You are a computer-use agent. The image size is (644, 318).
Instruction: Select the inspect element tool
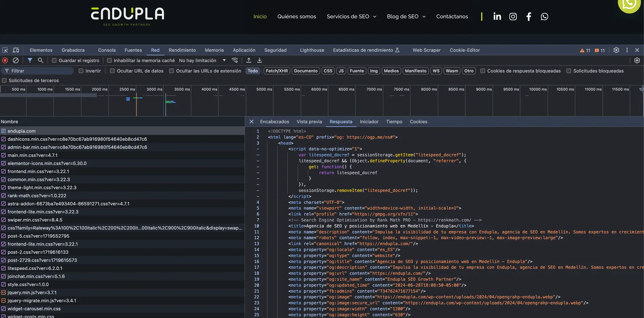pyautogui.click(x=5, y=50)
